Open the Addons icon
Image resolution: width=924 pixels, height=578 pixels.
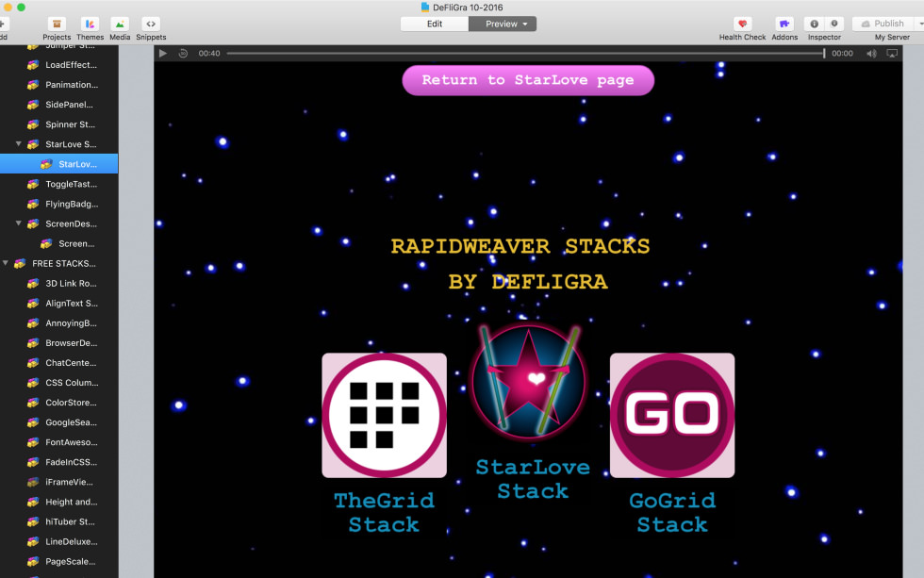point(784,25)
